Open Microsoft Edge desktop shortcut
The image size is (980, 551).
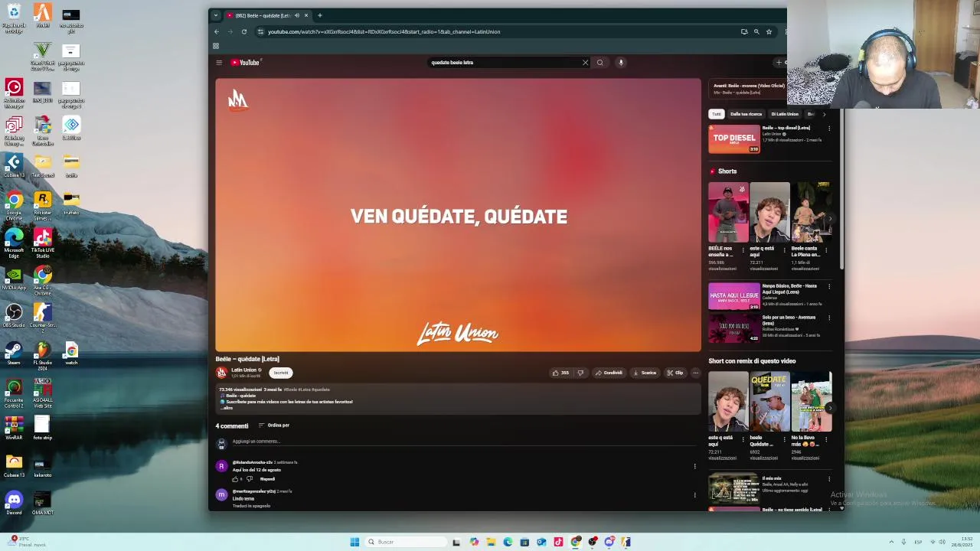(14, 243)
